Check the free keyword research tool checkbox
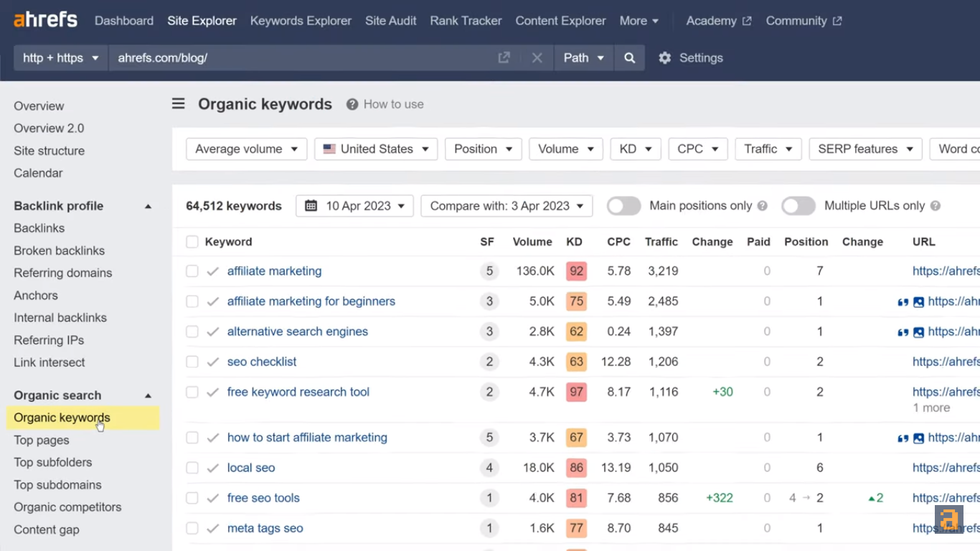980x551 pixels. [x=192, y=392]
